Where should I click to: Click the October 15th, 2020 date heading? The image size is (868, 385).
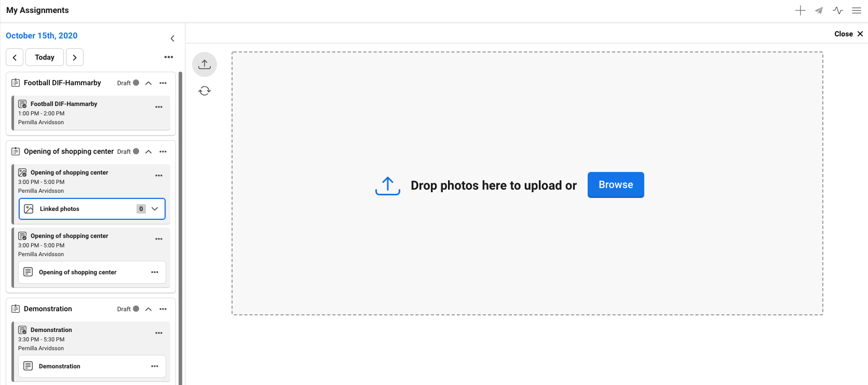pyautogui.click(x=42, y=36)
